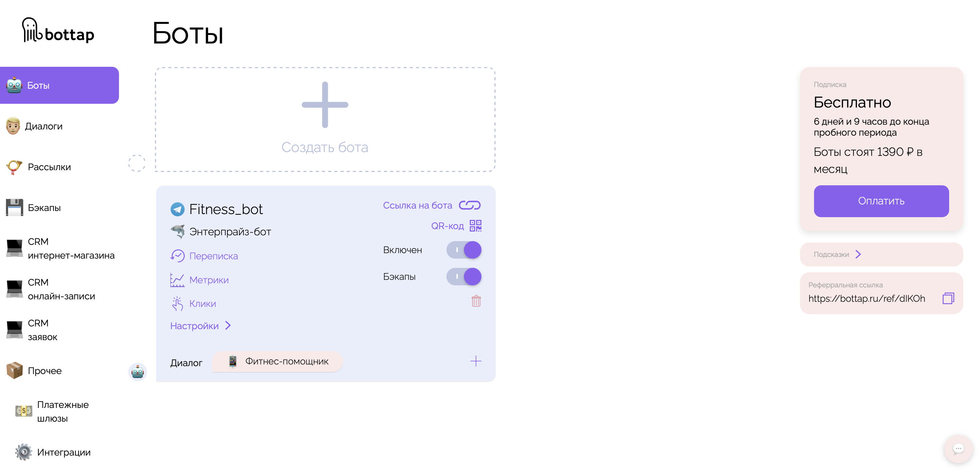Delete Fitness_bot with the trash icon

476,301
